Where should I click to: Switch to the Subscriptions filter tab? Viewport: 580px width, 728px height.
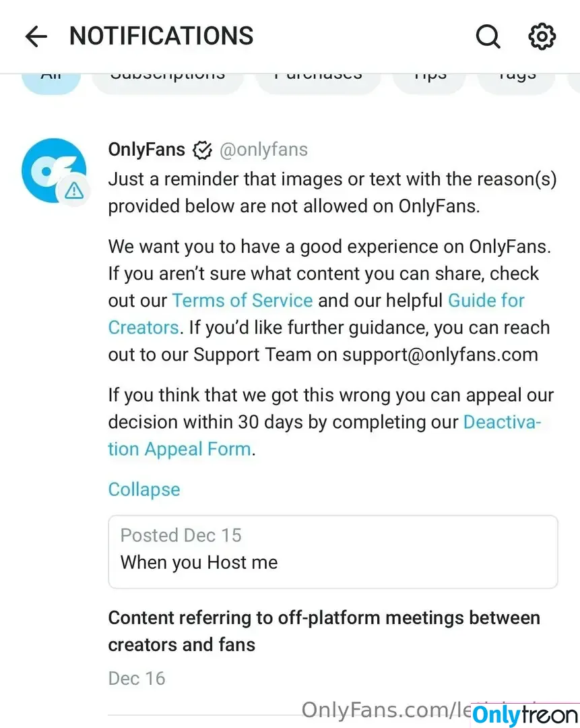click(168, 82)
